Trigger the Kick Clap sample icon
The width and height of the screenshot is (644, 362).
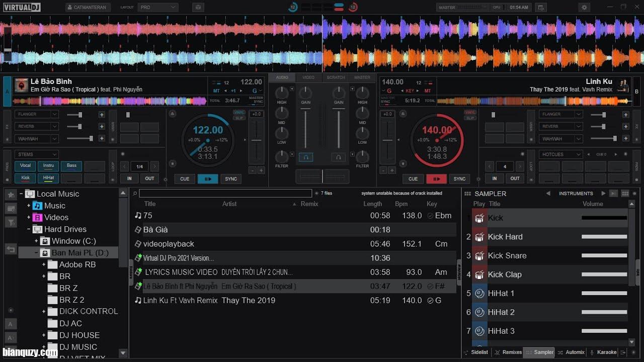click(479, 275)
